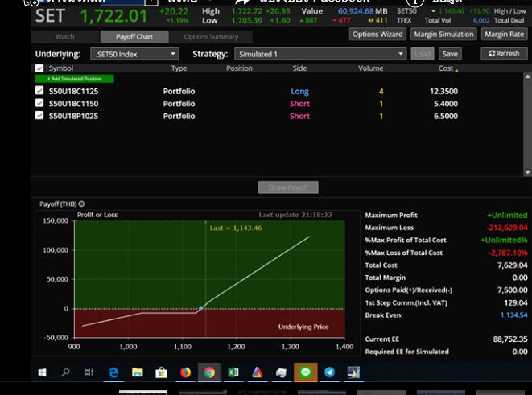Click the Side column header
532x395 pixels.
tap(299, 68)
